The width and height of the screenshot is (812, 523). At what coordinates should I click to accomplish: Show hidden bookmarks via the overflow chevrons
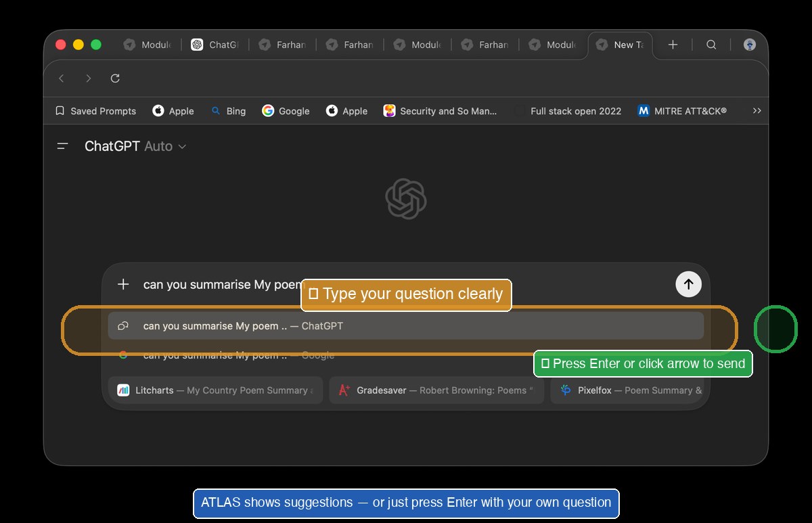(x=757, y=111)
